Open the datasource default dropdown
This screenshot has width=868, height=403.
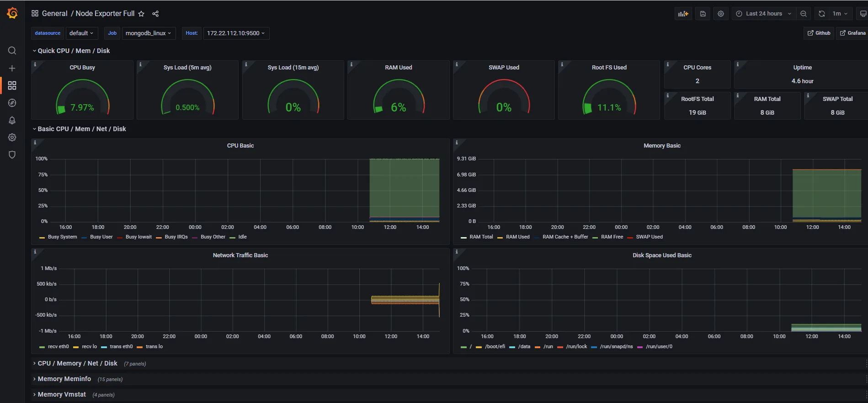(x=81, y=33)
